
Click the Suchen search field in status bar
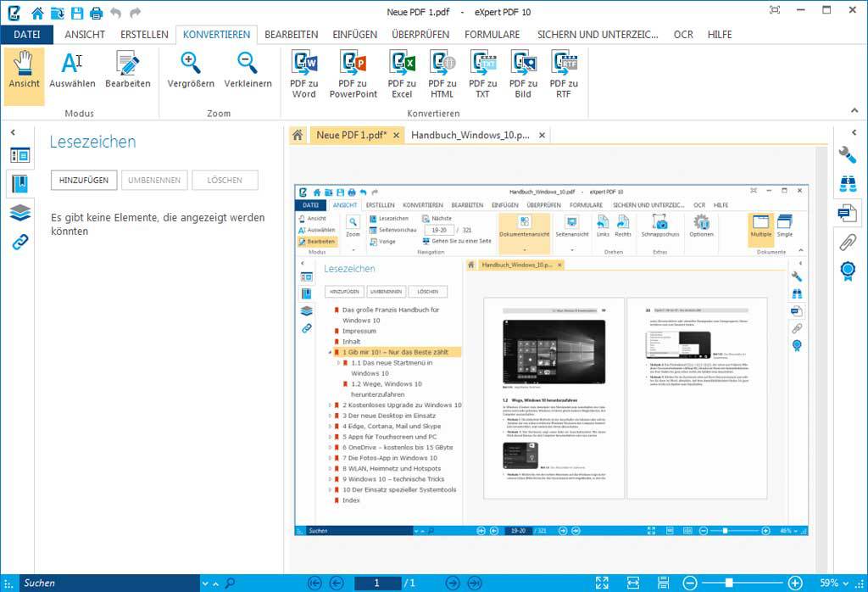coord(108,584)
